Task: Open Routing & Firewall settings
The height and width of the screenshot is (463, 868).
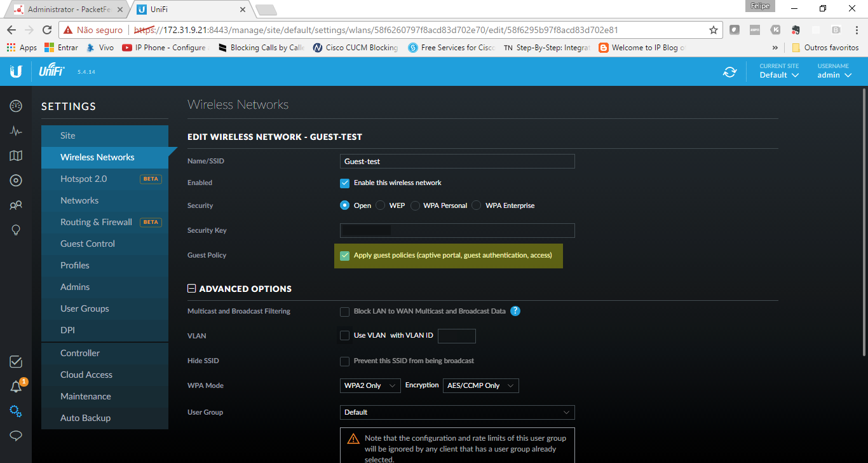Action: click(x=105, y=222)
